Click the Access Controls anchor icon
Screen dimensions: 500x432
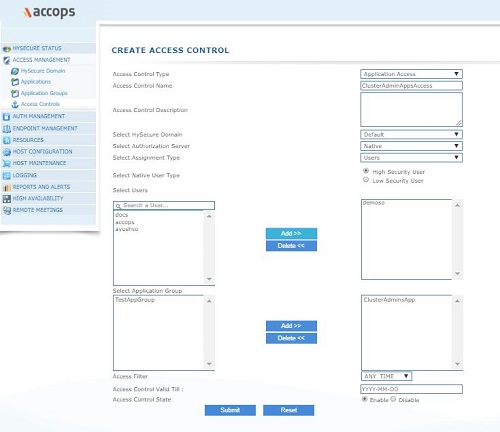(x=15, y=104)
